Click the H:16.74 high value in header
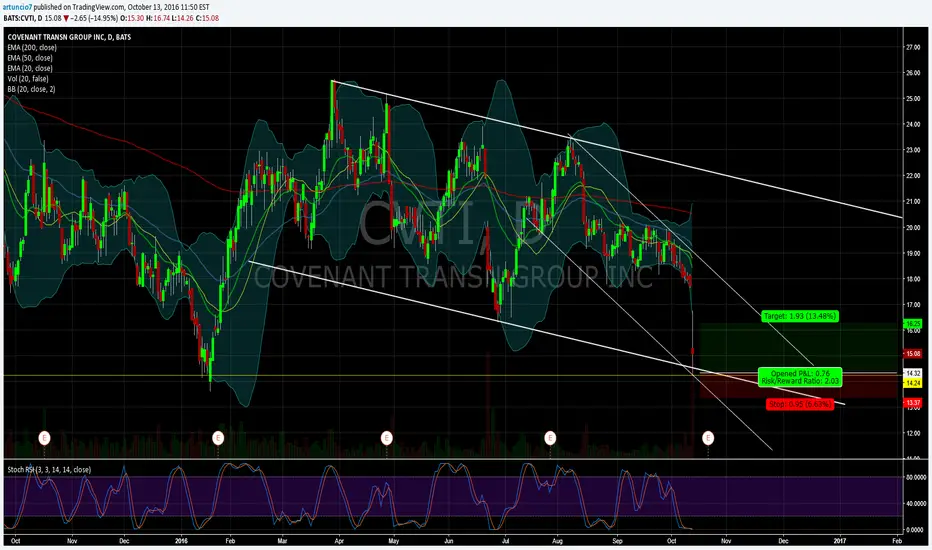 157,18
